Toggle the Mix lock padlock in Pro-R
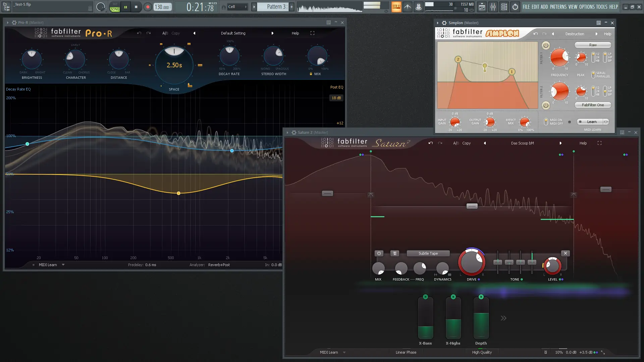This screenshot has height=362, width=644. [310, 74]
